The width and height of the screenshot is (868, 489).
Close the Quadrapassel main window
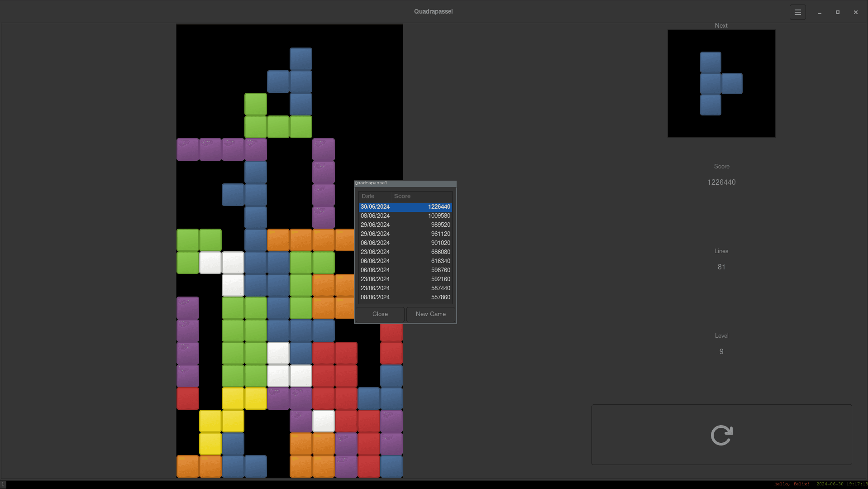click(856, 12)
